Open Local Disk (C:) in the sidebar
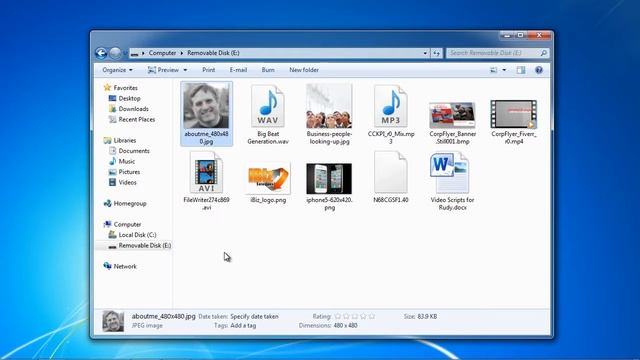This screenshot has width=640, height=360. 137,235
